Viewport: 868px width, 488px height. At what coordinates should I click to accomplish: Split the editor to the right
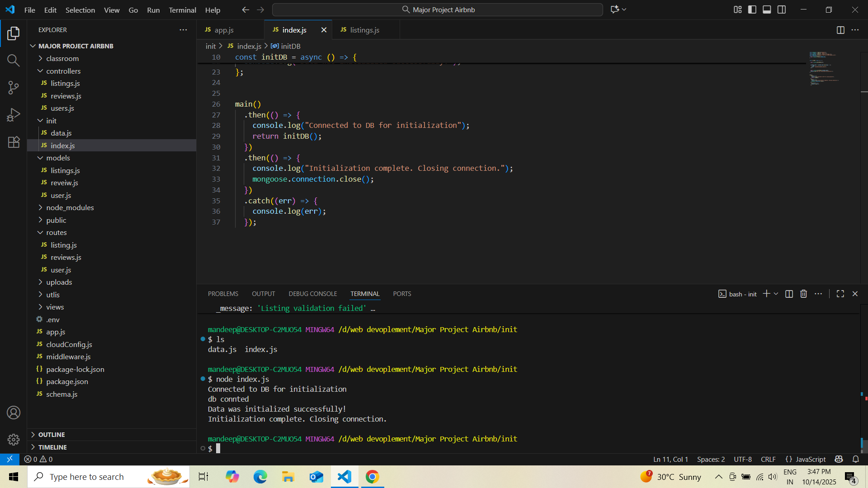[840, 30]
